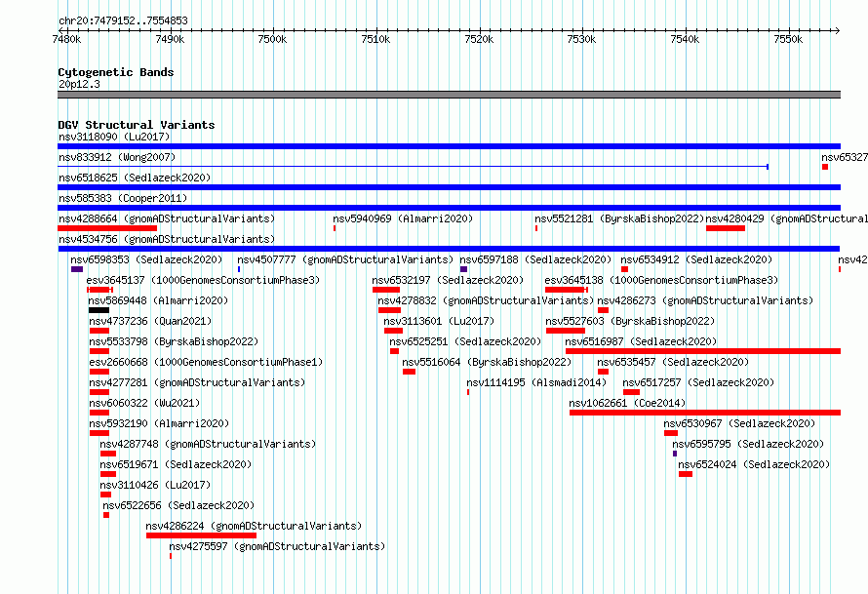
Task: Click the black bar under nsv5869448
Action: tap(99, 310)
